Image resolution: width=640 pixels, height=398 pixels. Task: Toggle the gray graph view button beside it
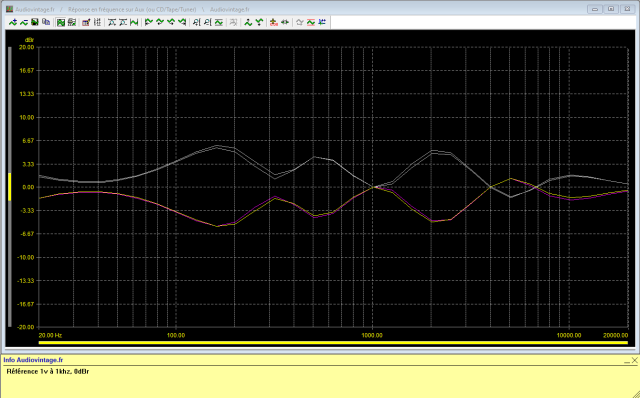click(72, 22)
